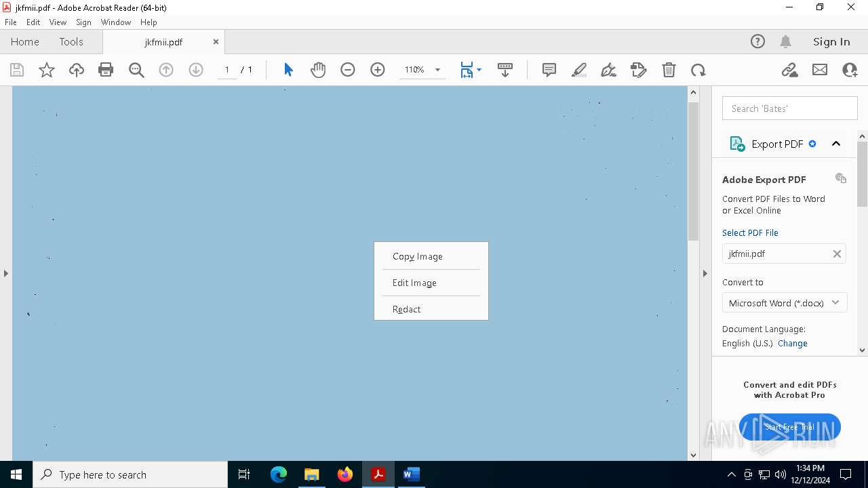Open the Help menu
This screenshot has width=868, height=488.
[149, 22]
